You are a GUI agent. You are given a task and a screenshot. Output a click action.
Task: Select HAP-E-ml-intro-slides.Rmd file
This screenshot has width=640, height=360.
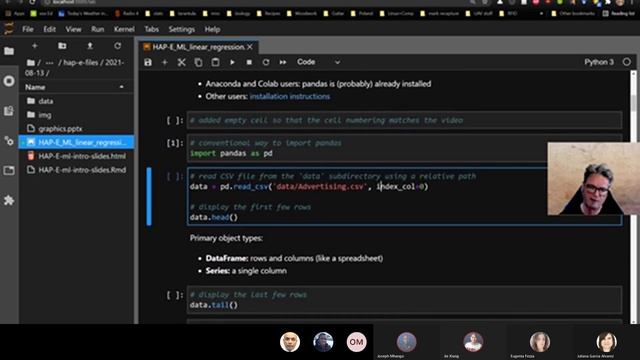click(76, 170)
